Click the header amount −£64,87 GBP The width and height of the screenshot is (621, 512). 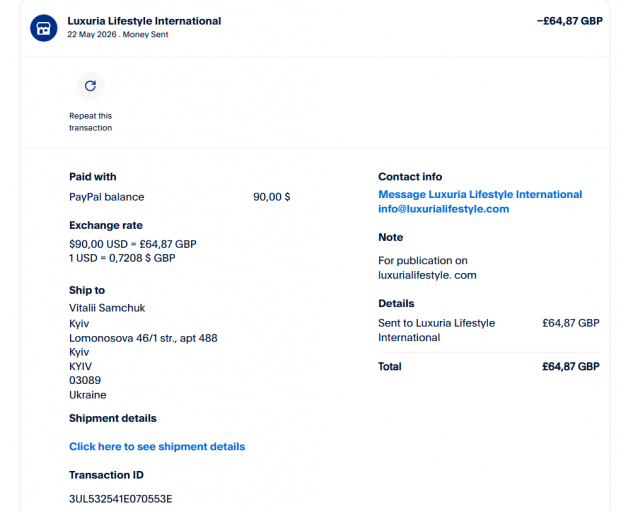[x=570, y=21]
